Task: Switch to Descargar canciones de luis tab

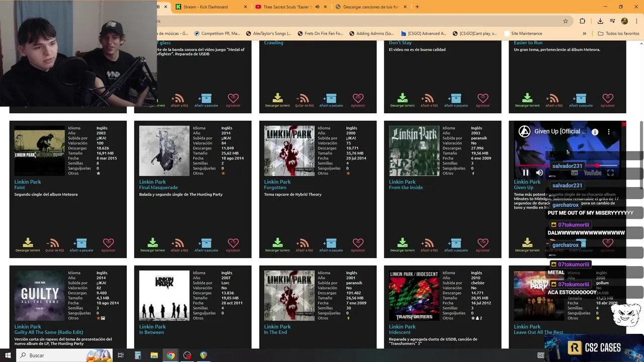Action: click(x=371, y=7)
